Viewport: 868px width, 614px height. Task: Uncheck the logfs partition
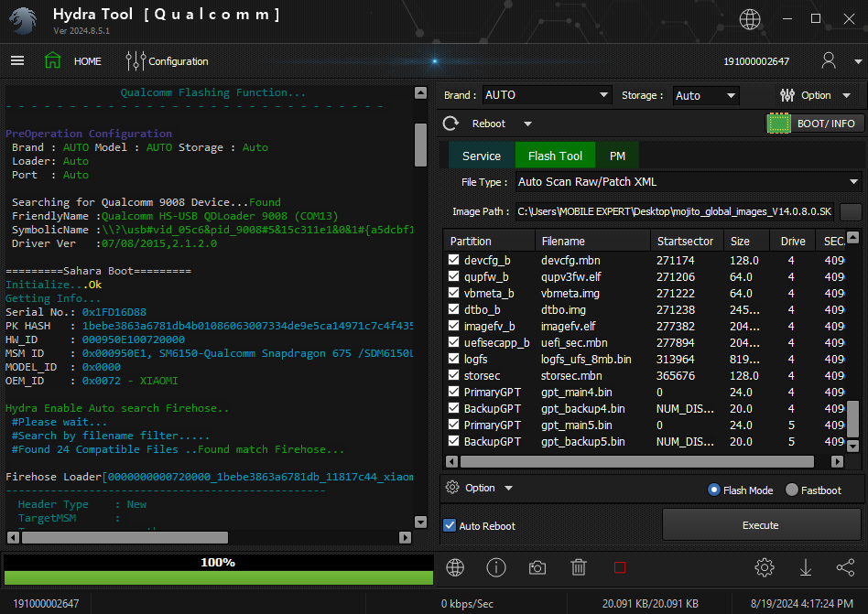pyautogui.click(x=453, y=359)
